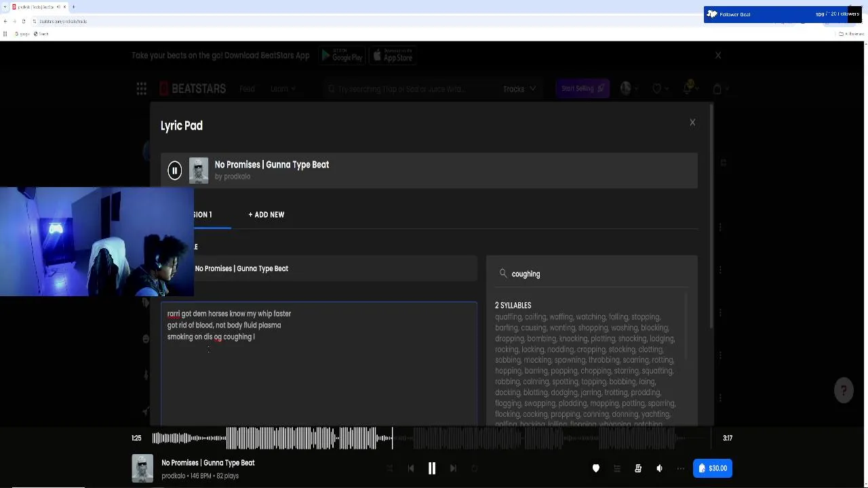The height and width of the screenshot is (488, 868).
Task: Close the Lyric Pad dialog
Action: [692, 123]
